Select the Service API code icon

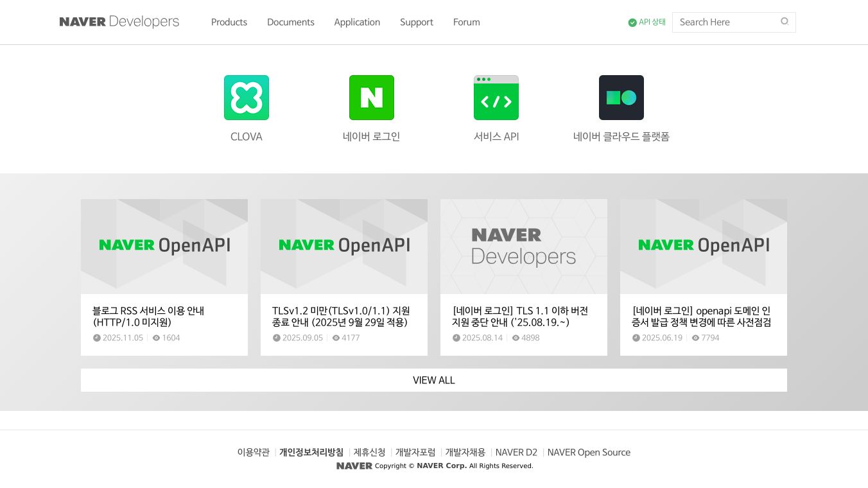point(496,98)
